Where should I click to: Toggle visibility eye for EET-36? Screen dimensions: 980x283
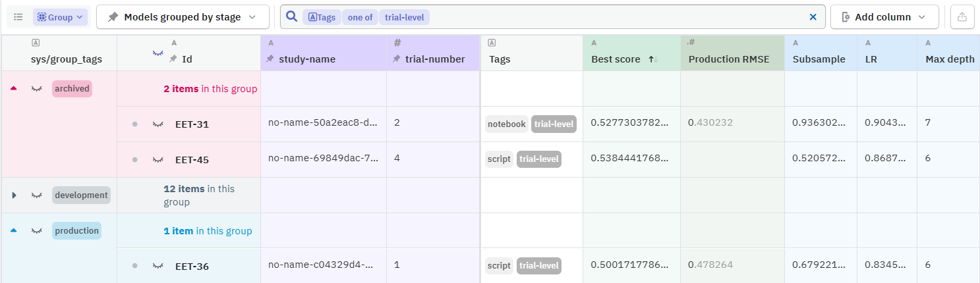[158, 266]
